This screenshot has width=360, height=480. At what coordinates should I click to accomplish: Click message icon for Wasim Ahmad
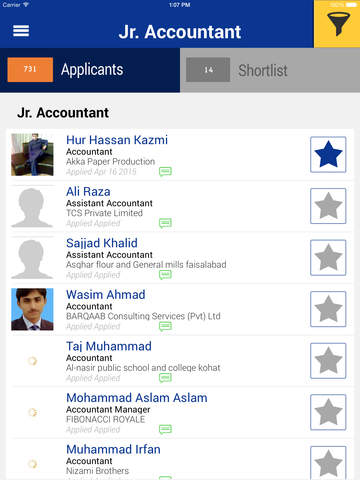pos(165,326)
